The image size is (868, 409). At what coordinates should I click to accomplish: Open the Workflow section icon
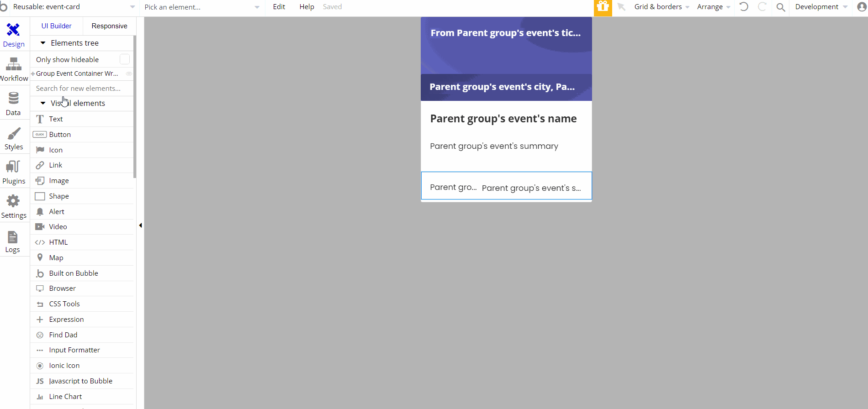coord(13,64)
